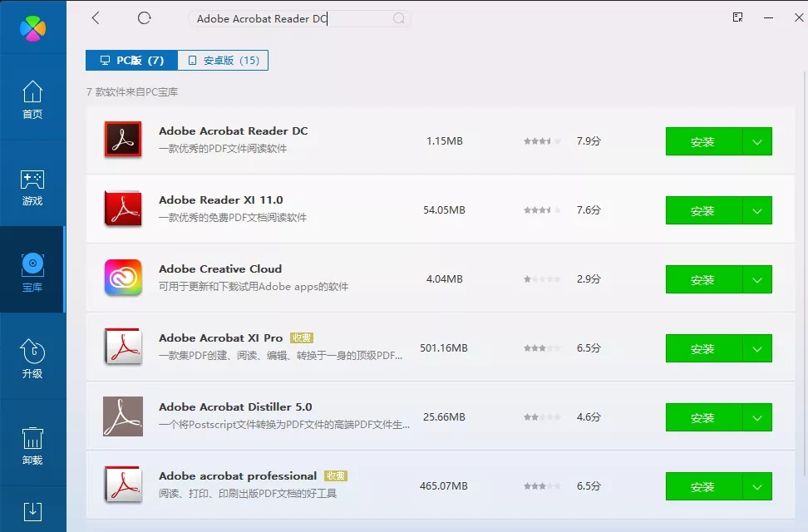This screenshot has width=808, height=532.
Task: Install Adobe Acrobat XI Pro
Action: 702,348
